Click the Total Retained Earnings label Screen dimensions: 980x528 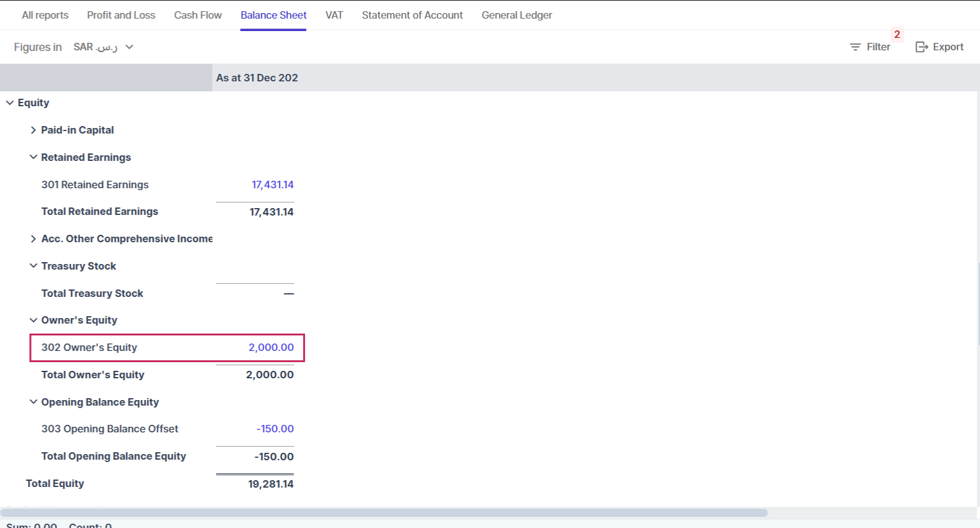[x=100, y=211]
